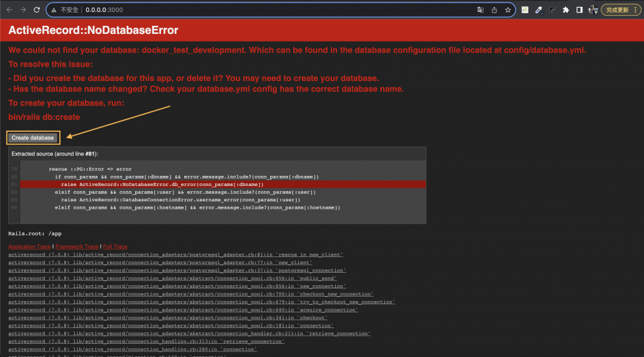Open trace line connection_handling.rb:280 connection
The height and width of the screenshot is (357, 644).
point(133,349)
